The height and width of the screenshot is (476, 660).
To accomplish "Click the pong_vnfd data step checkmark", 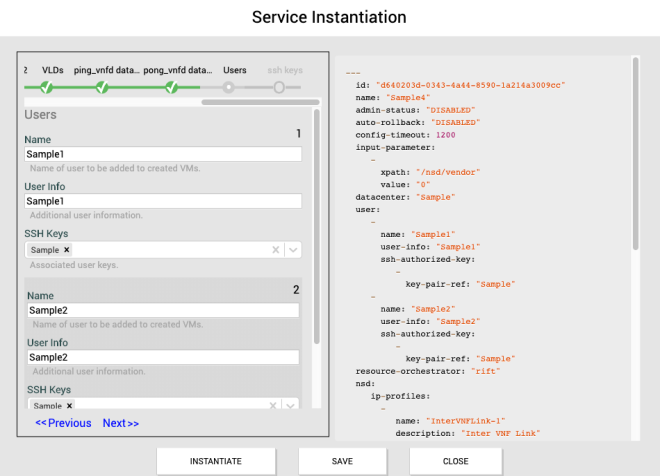I will coord(171,88).
